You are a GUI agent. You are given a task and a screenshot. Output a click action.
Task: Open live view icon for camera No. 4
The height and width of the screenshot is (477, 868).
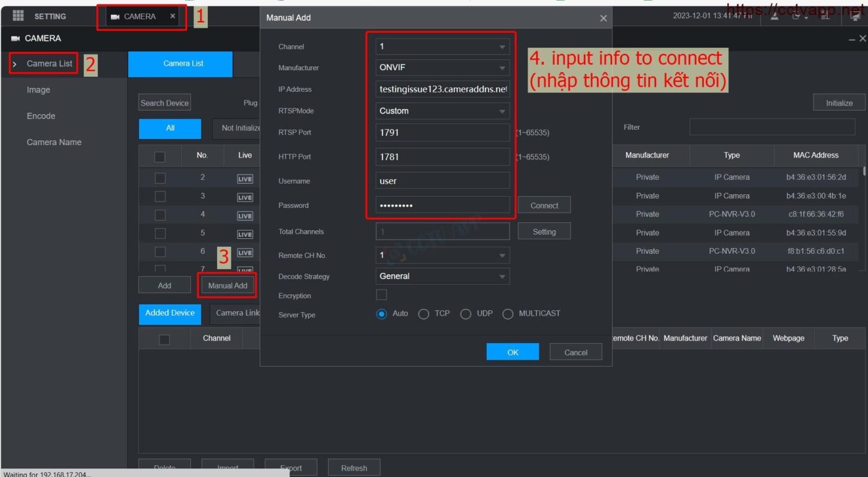pyautogui.click(x=245, y=216)
